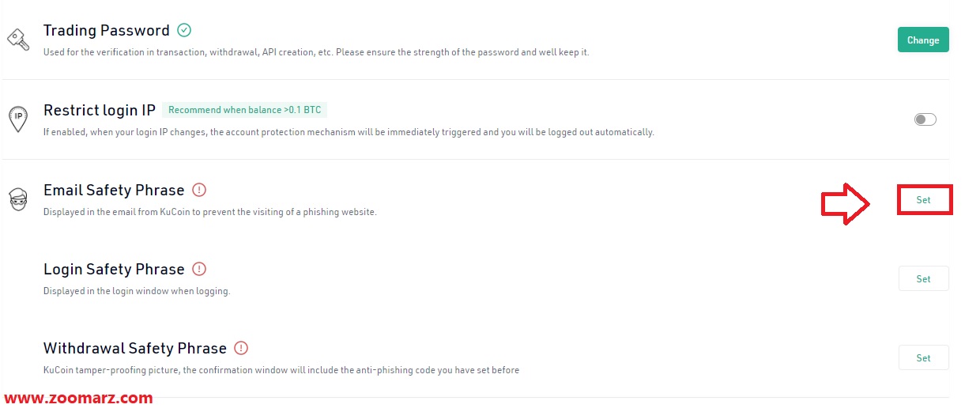
Task: Select the Restrict login IP heading
Action: point(100,111)
